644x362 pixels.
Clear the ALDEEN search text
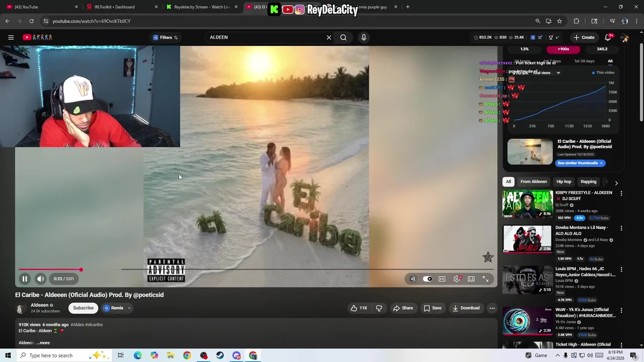(329, 37)
